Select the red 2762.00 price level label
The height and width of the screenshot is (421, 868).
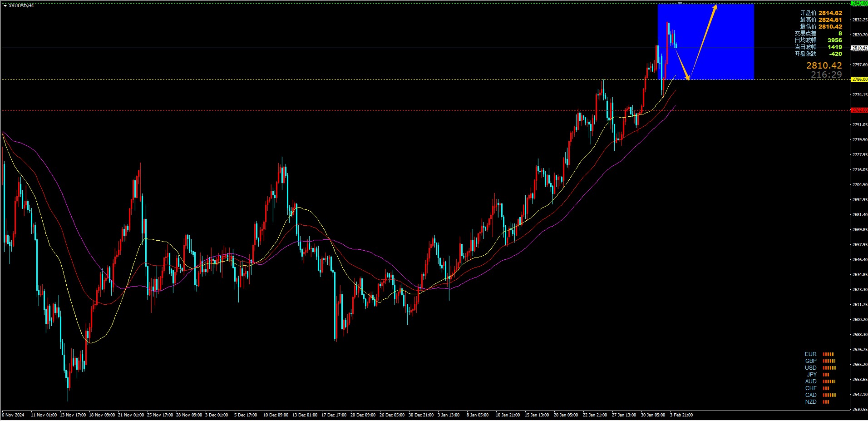tap(859, 110)
